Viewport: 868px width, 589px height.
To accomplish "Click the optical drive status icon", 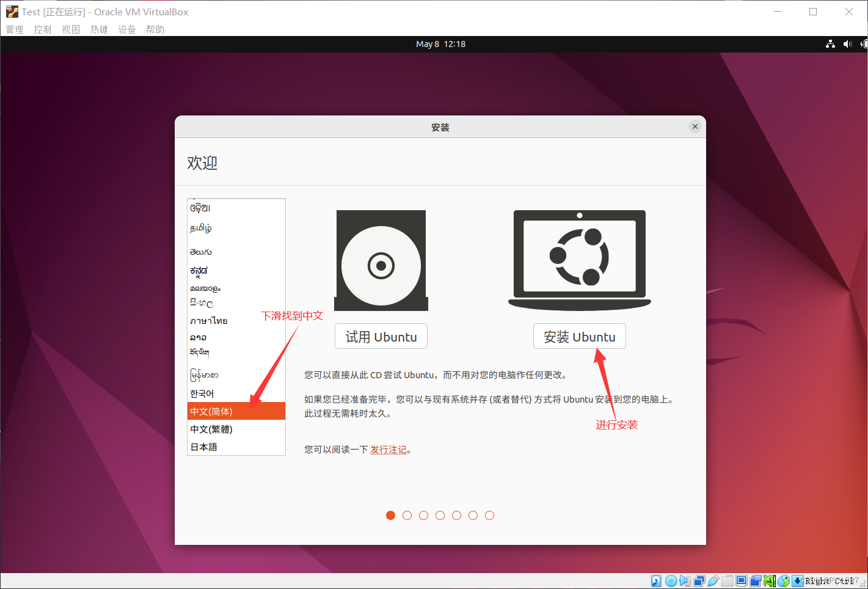I will (x=671, y=580).
